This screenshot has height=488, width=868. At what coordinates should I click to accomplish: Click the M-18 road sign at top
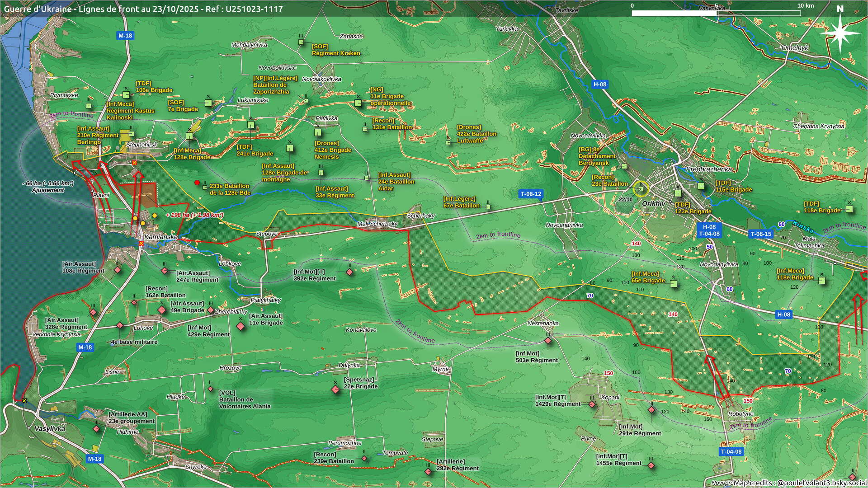(x=125, y=36)
